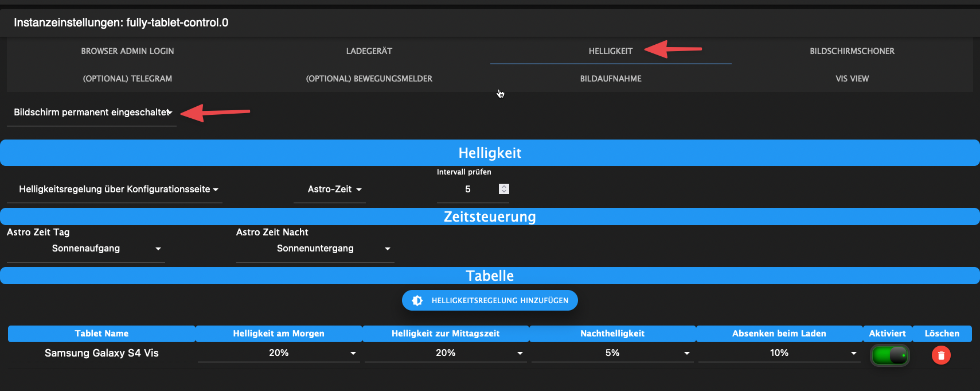Open the Bildschirm permanent eingeschaltet dropdown
The height and width of the screenshot is (391, 980).
coord(92,113)
